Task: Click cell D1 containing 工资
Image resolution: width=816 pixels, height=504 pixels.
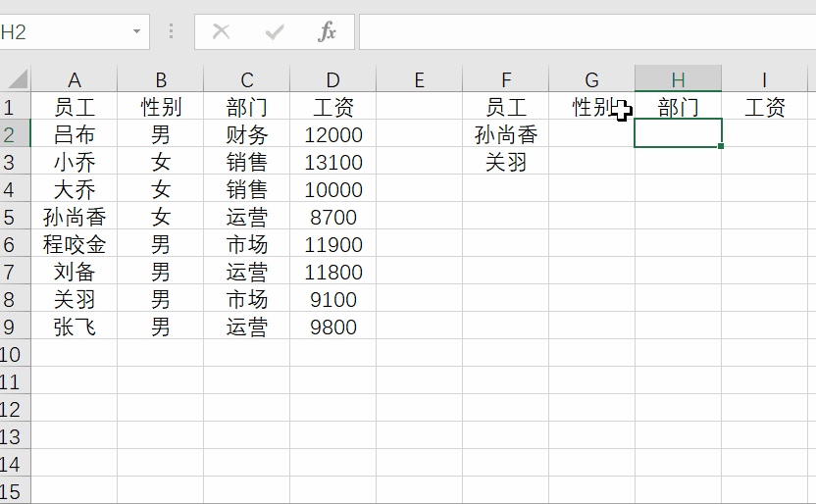Action: coord(333,107)
